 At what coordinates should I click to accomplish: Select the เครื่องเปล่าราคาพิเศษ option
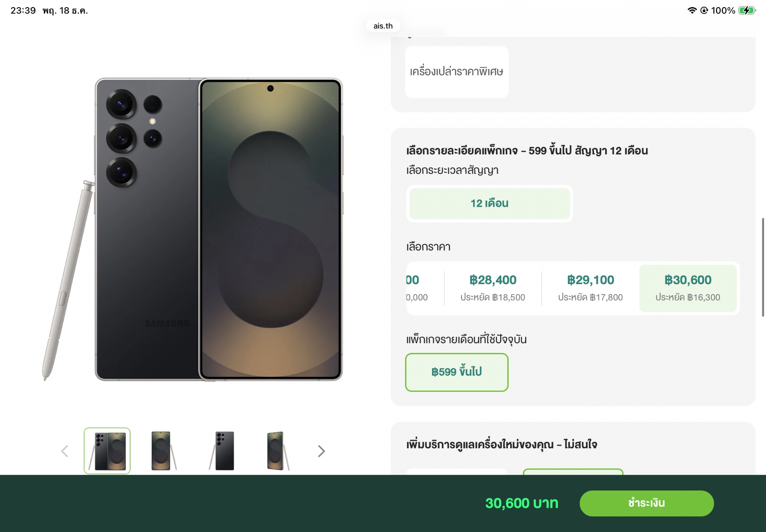[456, 72]
